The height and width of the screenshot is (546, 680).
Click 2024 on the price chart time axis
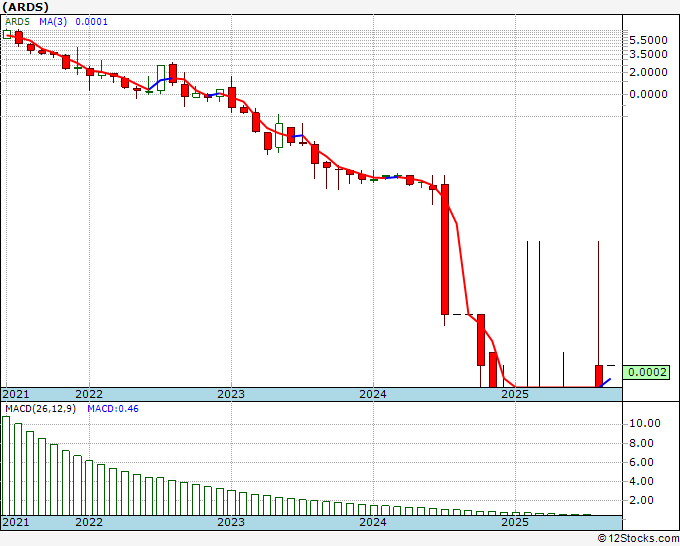373,394
